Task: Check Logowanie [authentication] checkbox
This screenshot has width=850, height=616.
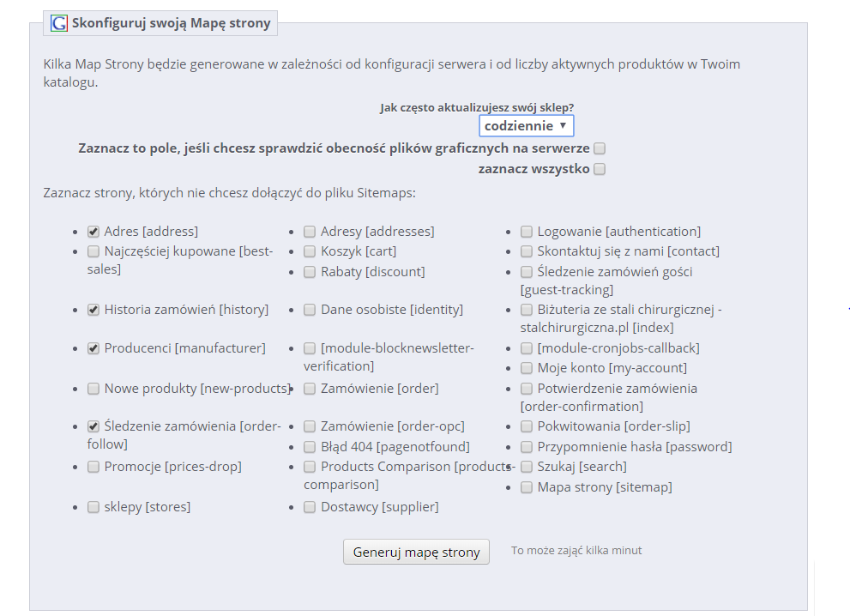Action: [x=527, y=233]
